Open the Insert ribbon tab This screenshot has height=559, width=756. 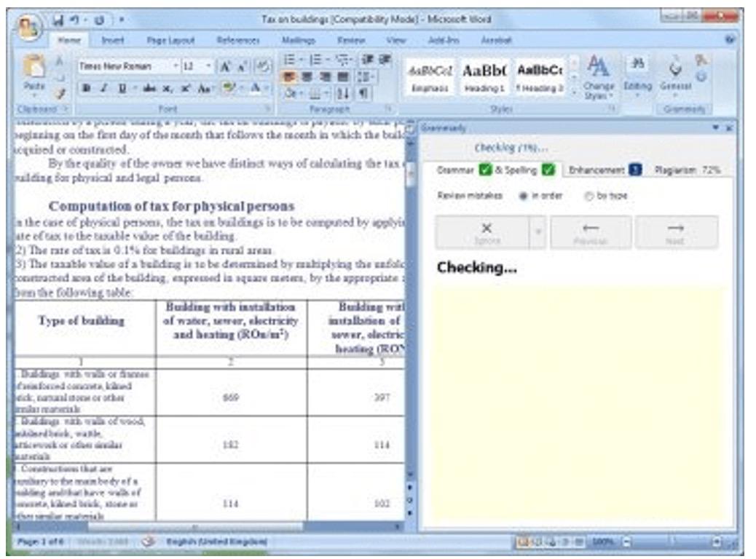click(113, 40)
